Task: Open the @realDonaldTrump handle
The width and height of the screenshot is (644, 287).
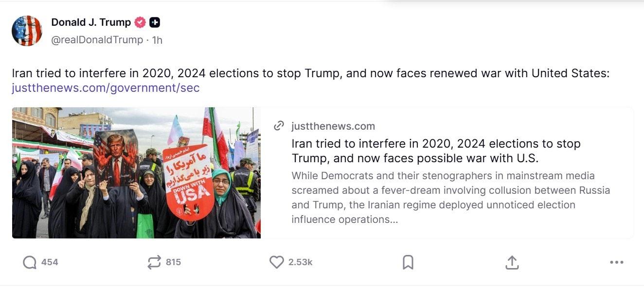Action: click(97, 40)
